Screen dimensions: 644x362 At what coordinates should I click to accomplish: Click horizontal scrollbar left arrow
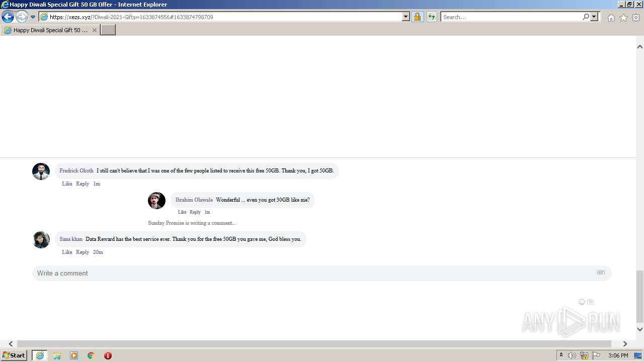pyautogui.click(x=11, y=344)
